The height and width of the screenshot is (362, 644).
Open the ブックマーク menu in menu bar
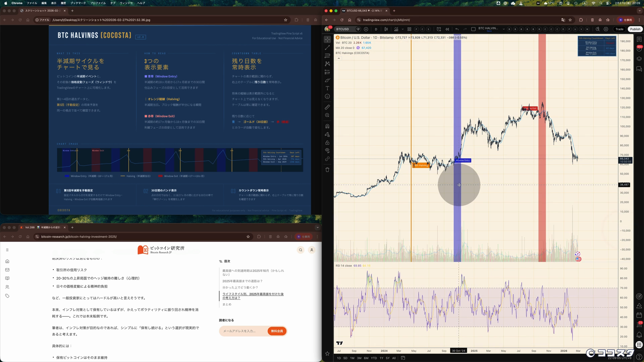[x=78, y=3]
